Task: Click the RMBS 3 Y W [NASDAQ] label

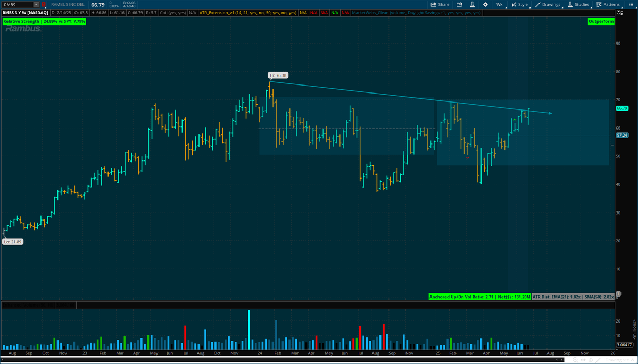Action: click(25, 13)
